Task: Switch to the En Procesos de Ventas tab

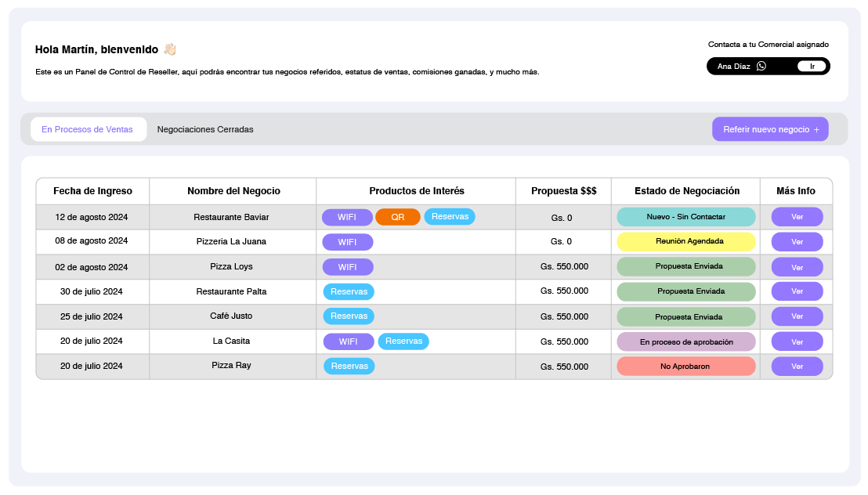Action: point(89,129)
